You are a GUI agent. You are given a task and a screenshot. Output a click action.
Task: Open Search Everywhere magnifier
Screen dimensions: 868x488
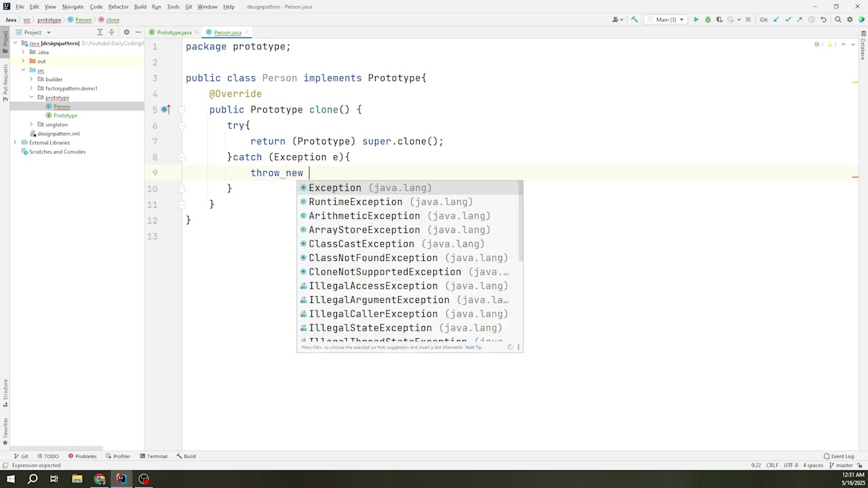click(x=838, y=20)
